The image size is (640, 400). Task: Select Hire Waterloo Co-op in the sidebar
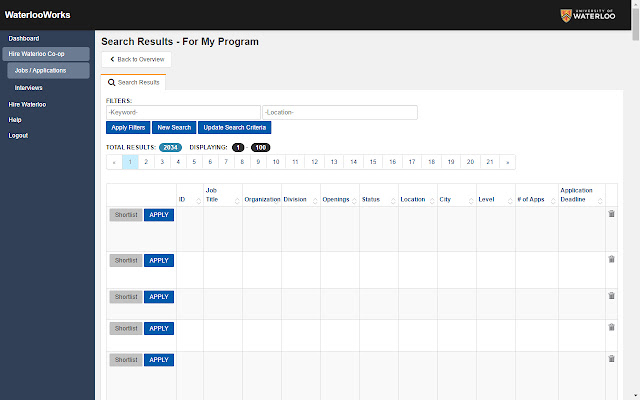pyautogui.click(x=46, y=54)
